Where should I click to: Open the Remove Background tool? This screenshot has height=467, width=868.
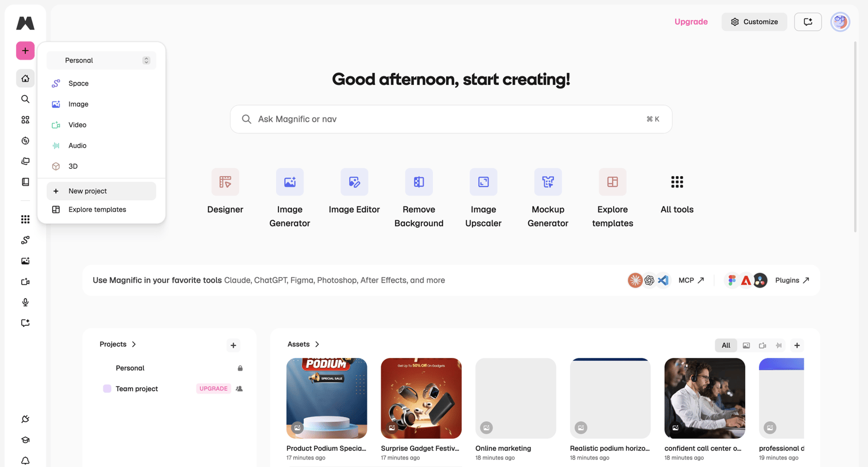pos(419,199)
